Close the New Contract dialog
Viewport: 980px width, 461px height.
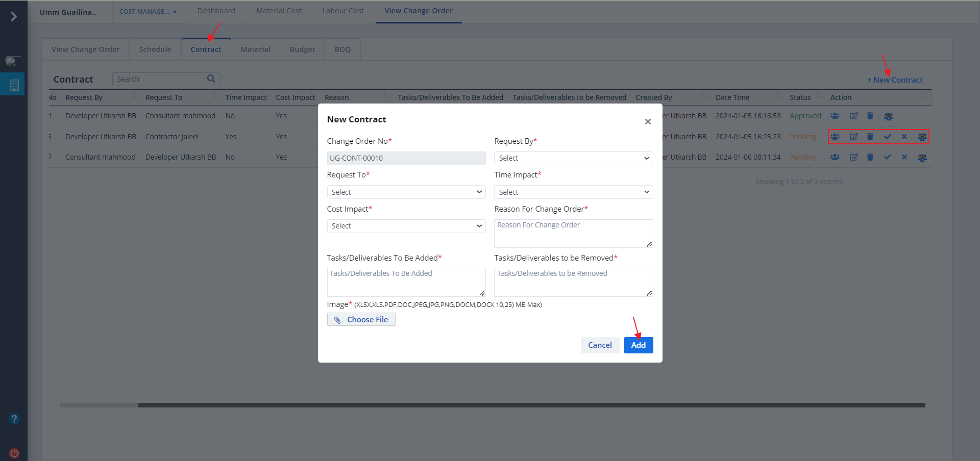(648, 122)
